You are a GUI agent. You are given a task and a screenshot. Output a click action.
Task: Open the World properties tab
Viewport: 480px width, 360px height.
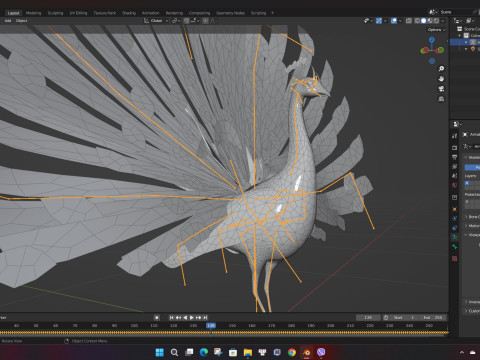coord(454,185)
